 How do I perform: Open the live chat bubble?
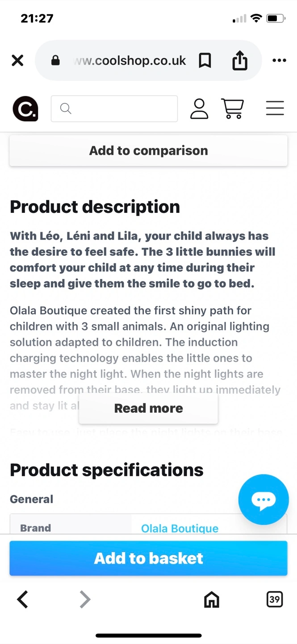[x=264, y=500]
